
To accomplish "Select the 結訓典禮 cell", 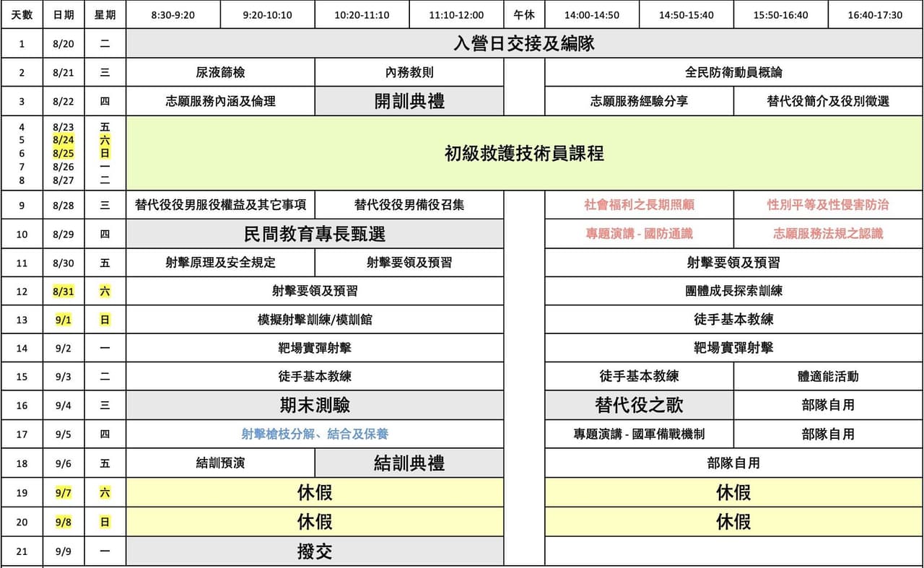I will pyautogui.click(x=409, y=463).
